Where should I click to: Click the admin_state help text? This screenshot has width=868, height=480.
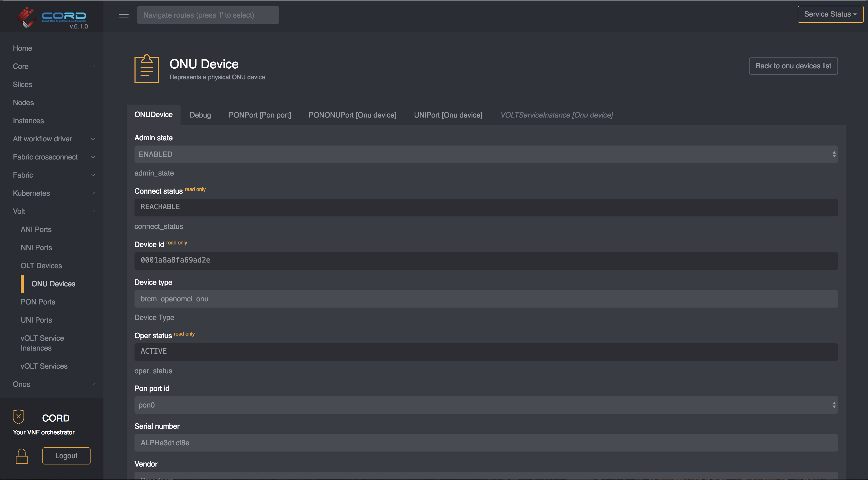click(154, 173)
